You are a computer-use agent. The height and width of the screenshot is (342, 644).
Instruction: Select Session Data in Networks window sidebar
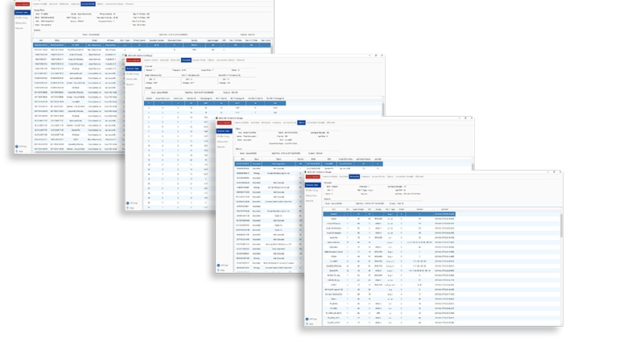(x=313, y=185)
